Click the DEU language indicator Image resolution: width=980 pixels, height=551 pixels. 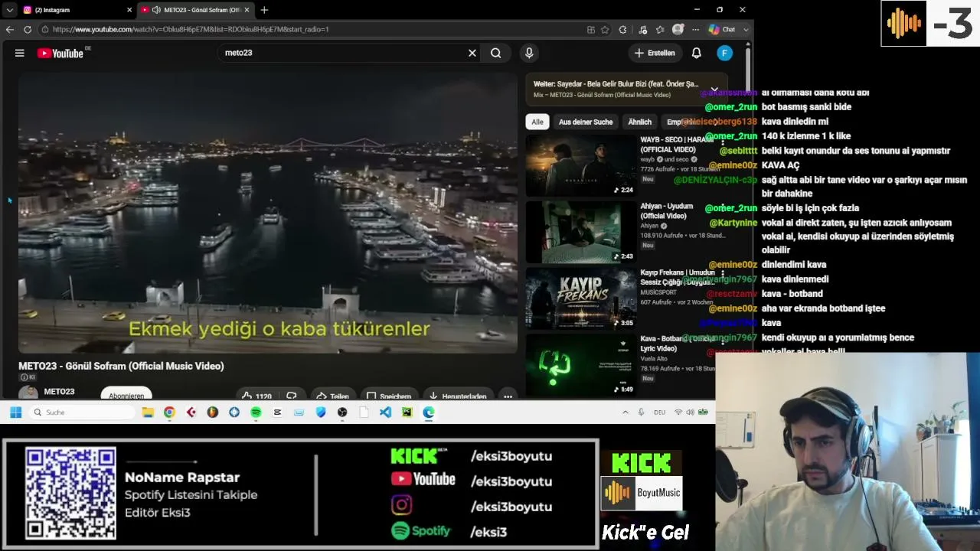(x=659, y=412)
